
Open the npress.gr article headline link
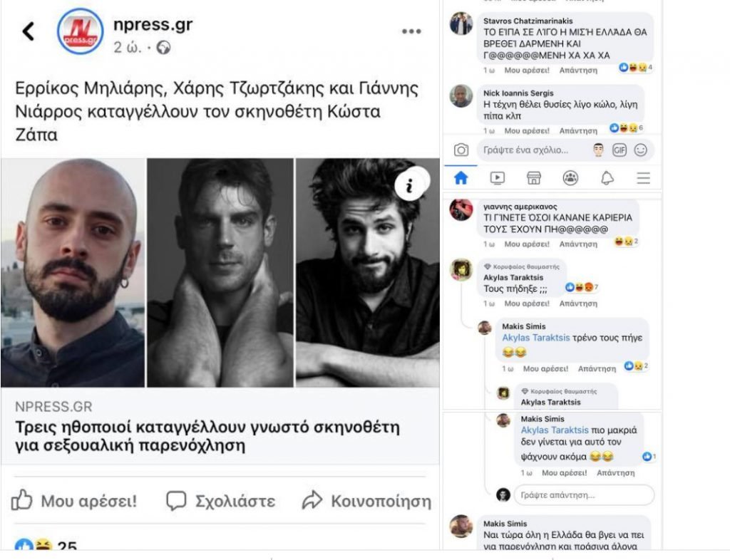click(x=207, y=436)
